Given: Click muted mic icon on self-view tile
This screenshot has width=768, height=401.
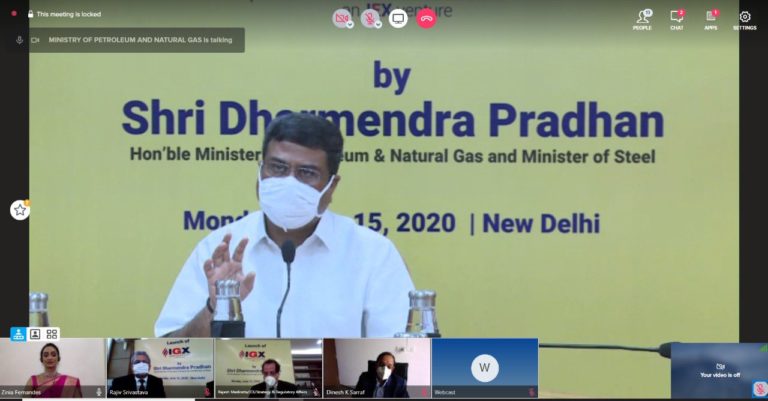Looking at the screenshot, I should [x=760, y=390].
